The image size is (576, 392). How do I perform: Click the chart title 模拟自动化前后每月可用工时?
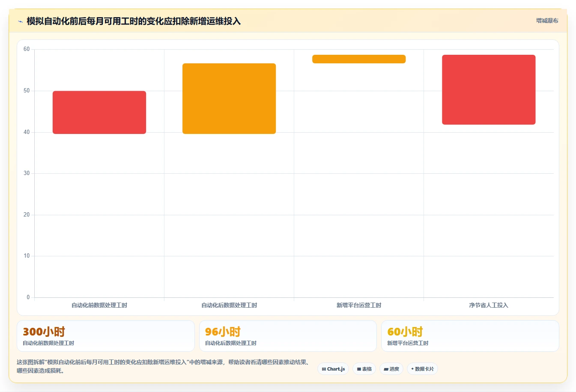[134, 21]
